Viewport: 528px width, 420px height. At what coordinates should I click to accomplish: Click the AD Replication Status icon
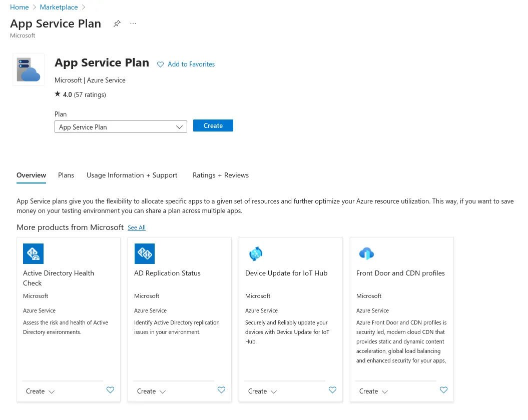click(144, 253)
